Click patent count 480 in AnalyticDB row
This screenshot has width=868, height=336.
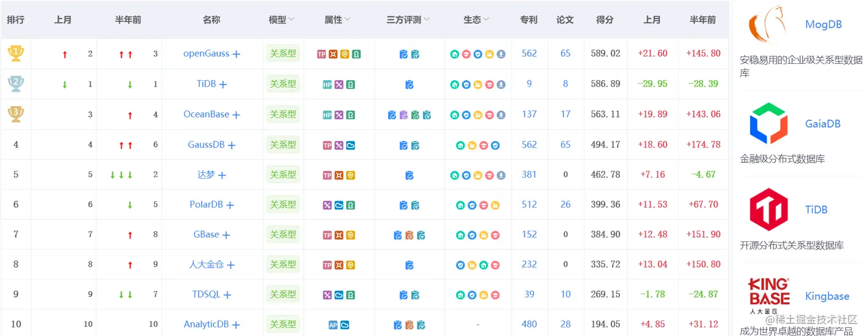click(x=529, y=324)
